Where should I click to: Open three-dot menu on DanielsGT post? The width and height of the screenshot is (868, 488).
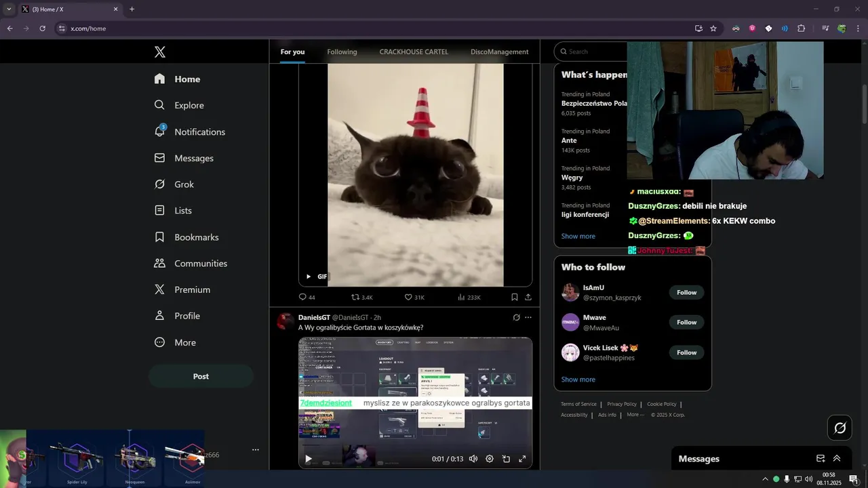(x=528, y=317)
